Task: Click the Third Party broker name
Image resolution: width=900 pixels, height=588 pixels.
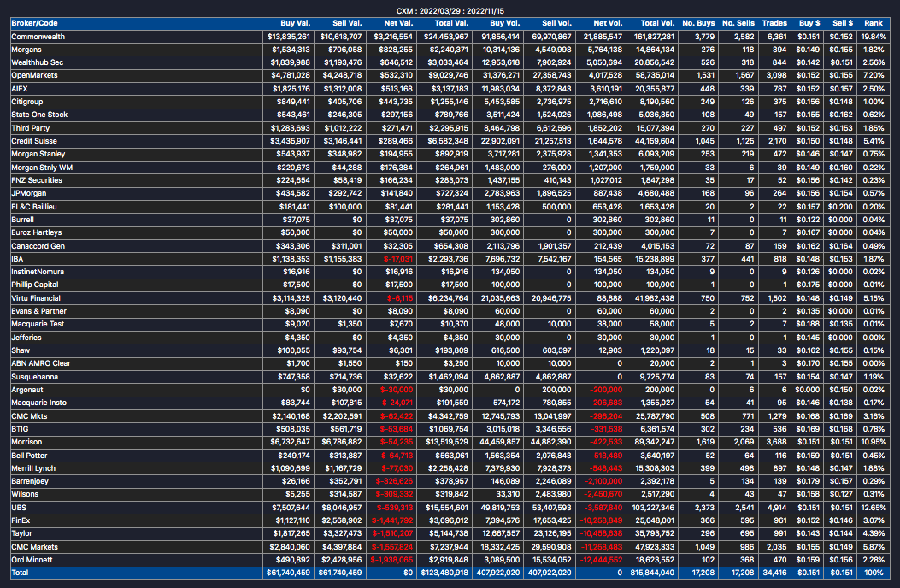Action: tap(31, 128)
